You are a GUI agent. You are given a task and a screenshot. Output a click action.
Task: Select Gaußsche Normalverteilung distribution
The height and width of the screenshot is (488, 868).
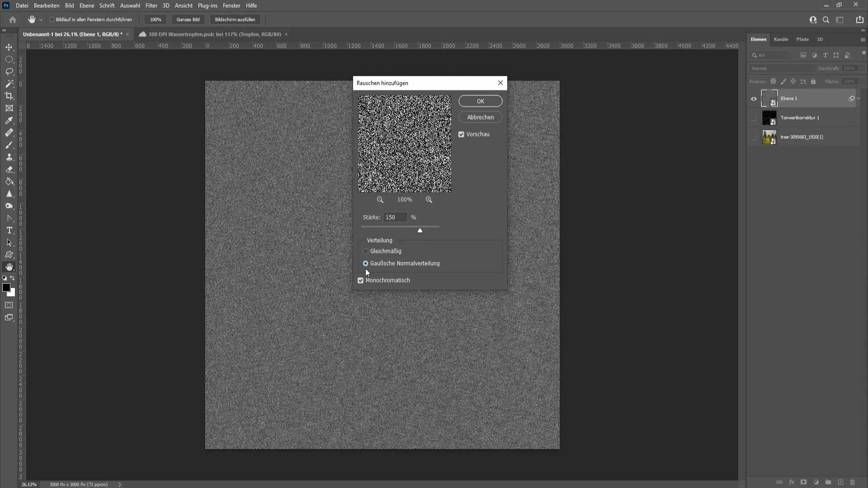[365, 263]
